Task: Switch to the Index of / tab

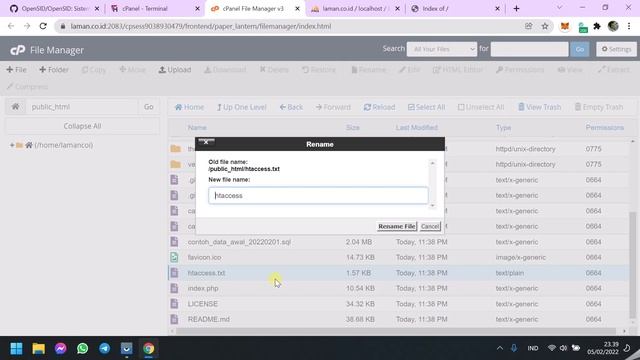Action: point(455,8)
